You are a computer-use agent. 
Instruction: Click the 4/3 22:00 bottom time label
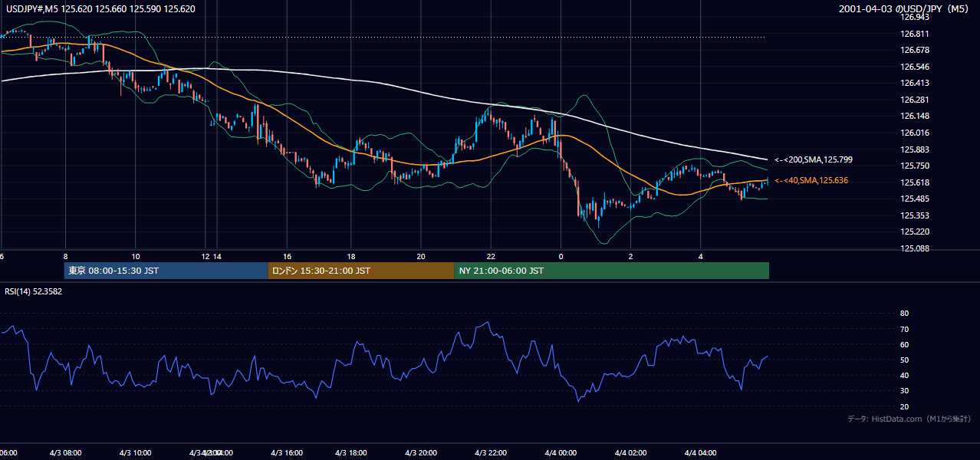click(491, 452)
